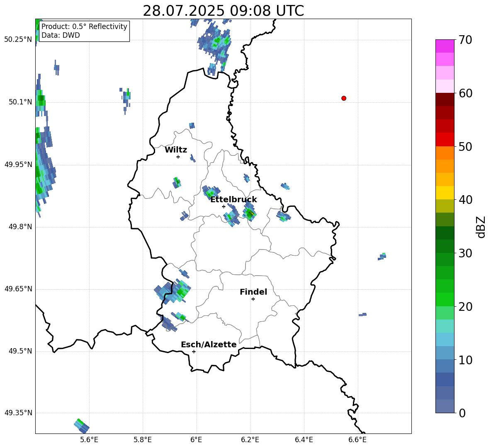Click the 6.6°E longitude tick label
The width and height of the screenshot is (491, 448).
(357, 440)
